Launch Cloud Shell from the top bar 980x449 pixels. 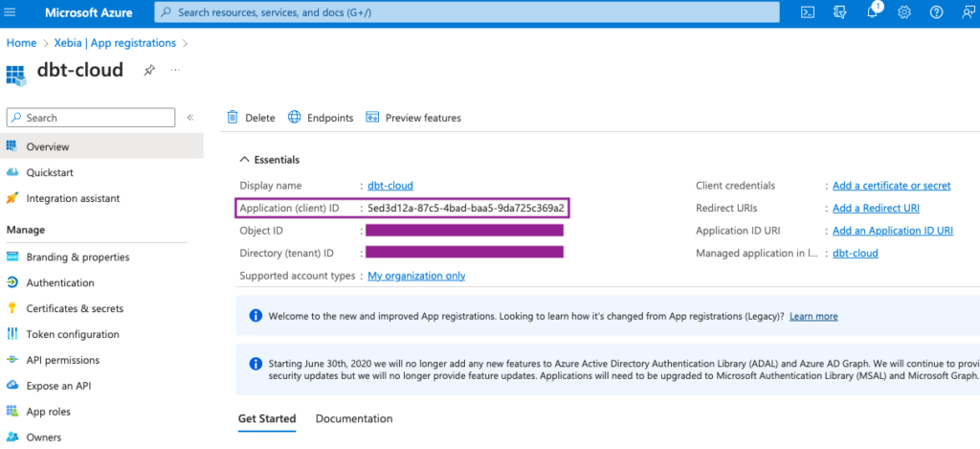[808, 11]
